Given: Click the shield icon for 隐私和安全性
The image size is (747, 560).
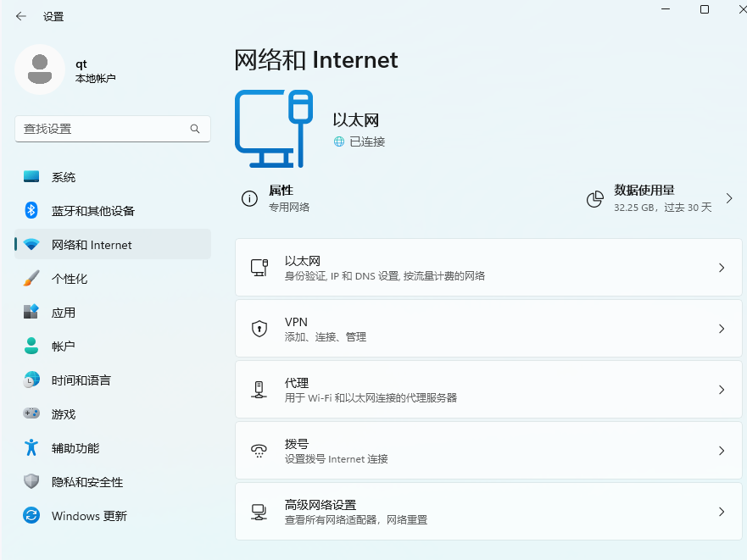Looking at the screenshot, I should [31, 481].
